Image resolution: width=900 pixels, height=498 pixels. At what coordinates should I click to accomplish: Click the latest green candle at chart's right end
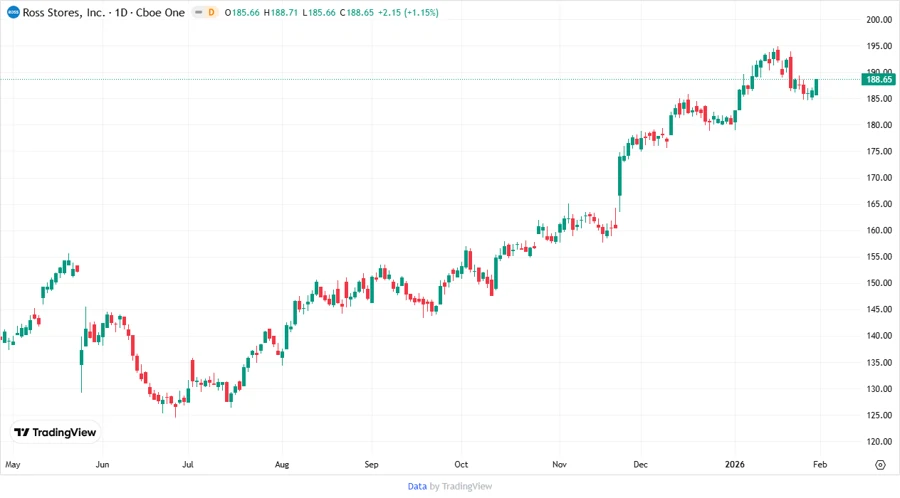(816, 87)
